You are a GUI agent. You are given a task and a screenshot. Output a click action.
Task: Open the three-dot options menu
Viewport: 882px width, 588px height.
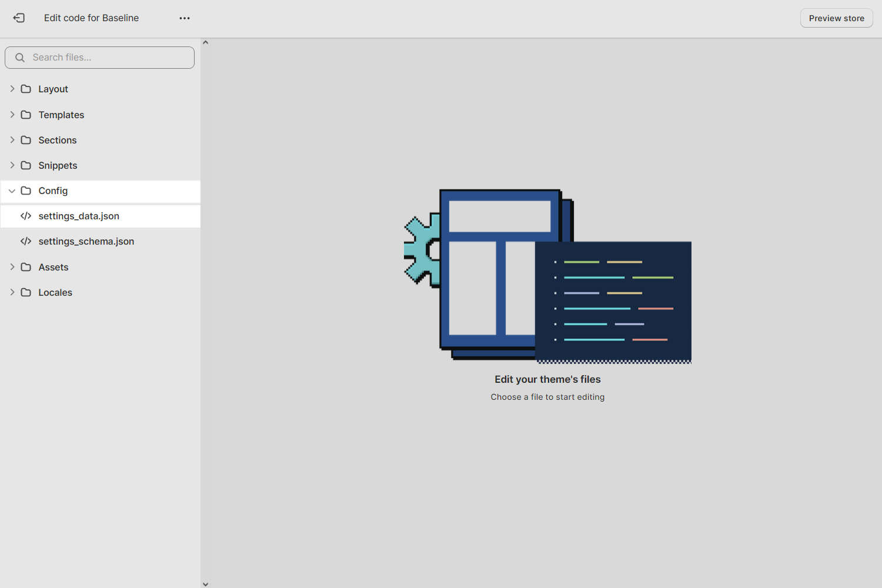pos(184,18)
